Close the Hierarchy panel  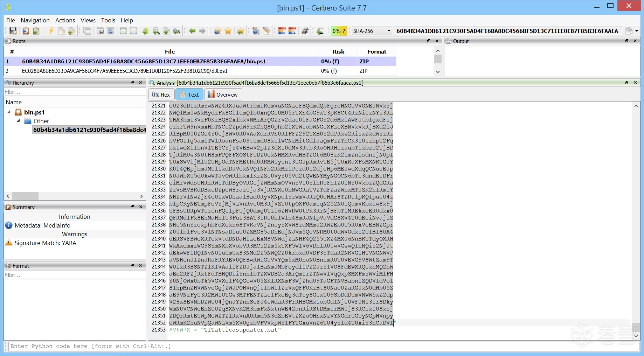141,83
